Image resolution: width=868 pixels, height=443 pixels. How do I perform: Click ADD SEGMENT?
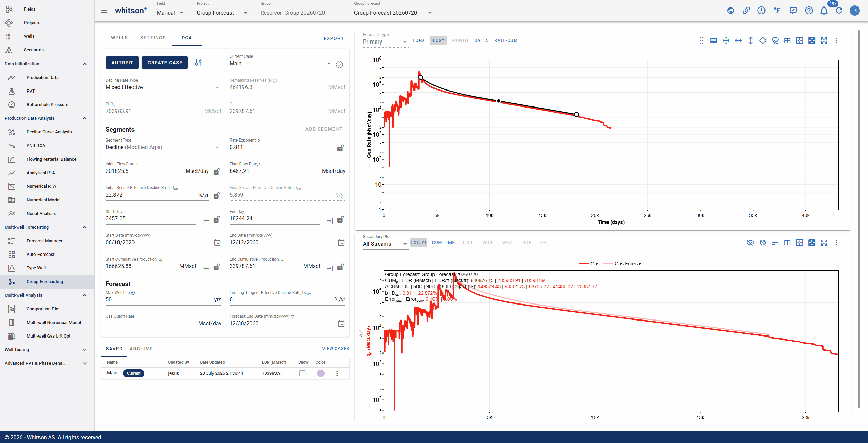point(323,129)
